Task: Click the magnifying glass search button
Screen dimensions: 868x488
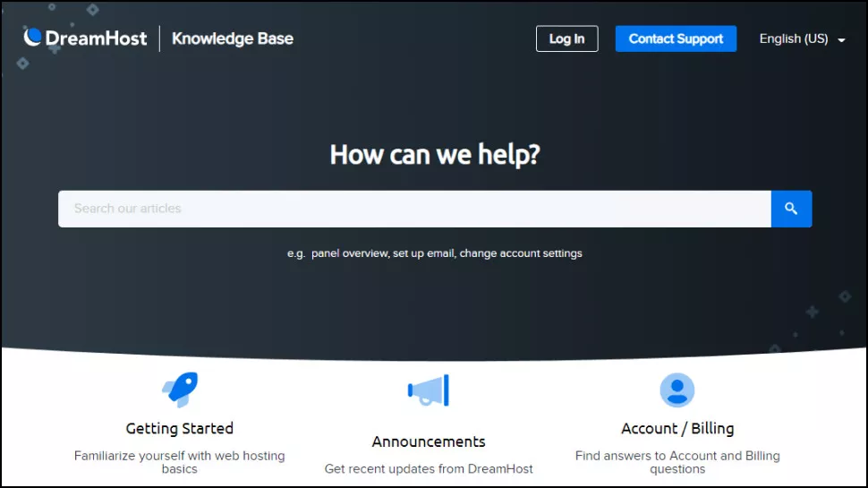Action: pyautogui.click(x=791, y=209)
